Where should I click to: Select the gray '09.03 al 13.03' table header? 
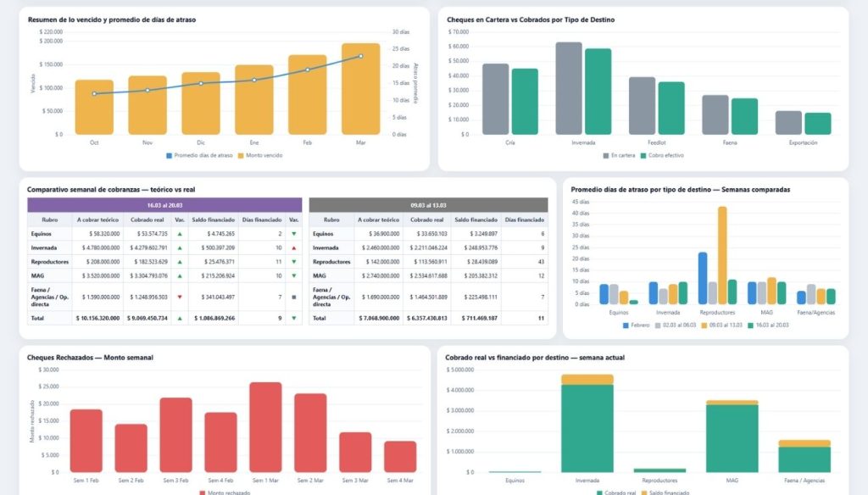[x=428, y=205]
